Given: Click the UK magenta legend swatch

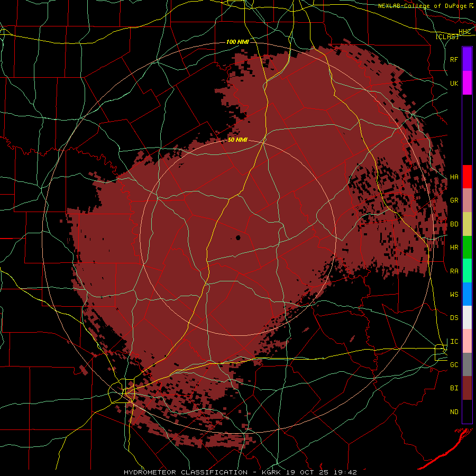Looking at the screenshot, I should (x=467, y=83).
